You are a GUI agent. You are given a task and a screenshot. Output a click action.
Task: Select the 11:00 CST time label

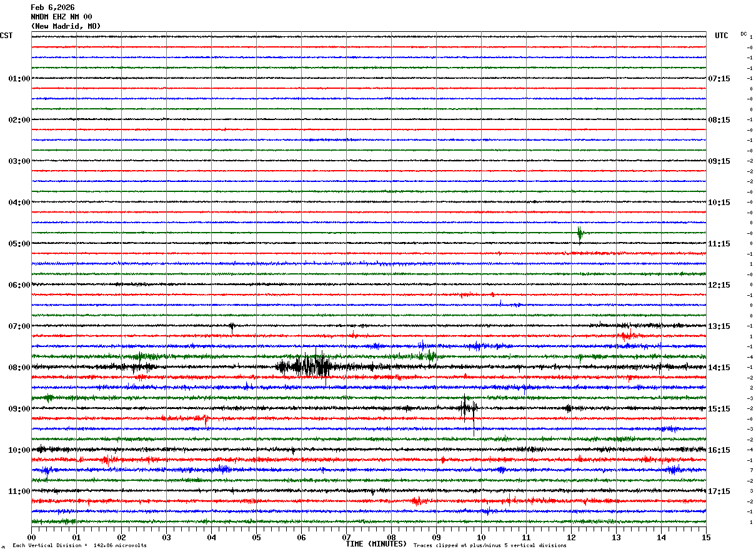19,491
